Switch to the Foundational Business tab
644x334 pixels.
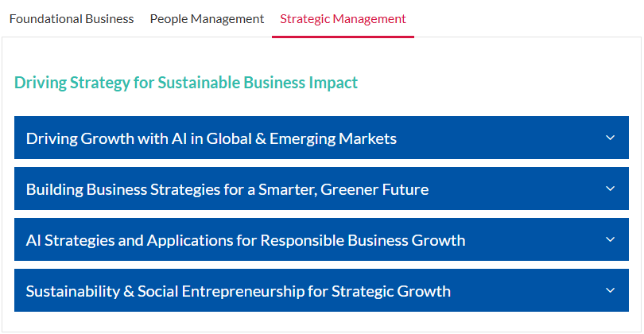tap(72, 19)
